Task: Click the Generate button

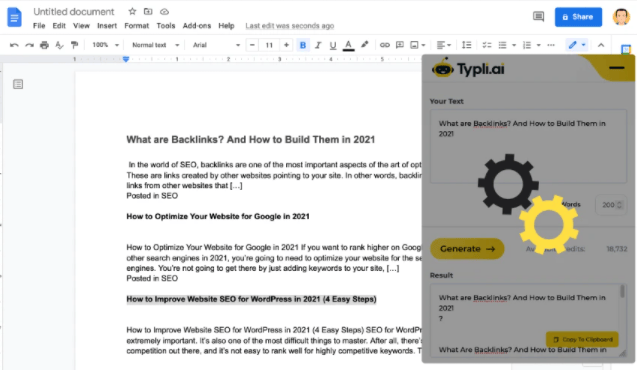Action: click(467, 249)
